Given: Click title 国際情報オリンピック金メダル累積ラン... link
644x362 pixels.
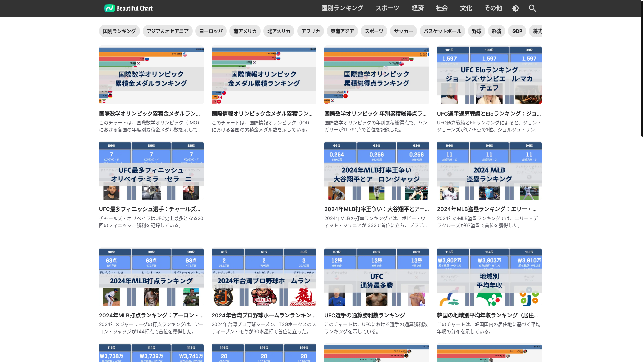Looking at the screenshot, I should [x=262, y=114].
